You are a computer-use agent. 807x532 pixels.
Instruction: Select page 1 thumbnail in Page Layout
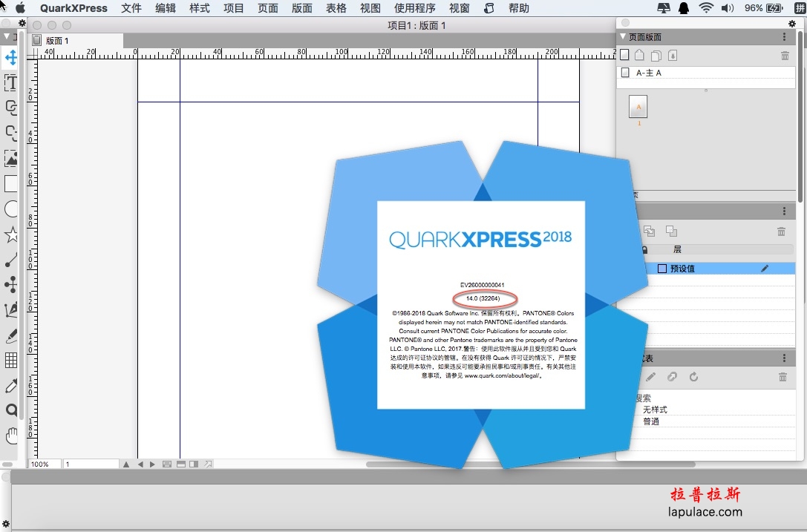638,107
